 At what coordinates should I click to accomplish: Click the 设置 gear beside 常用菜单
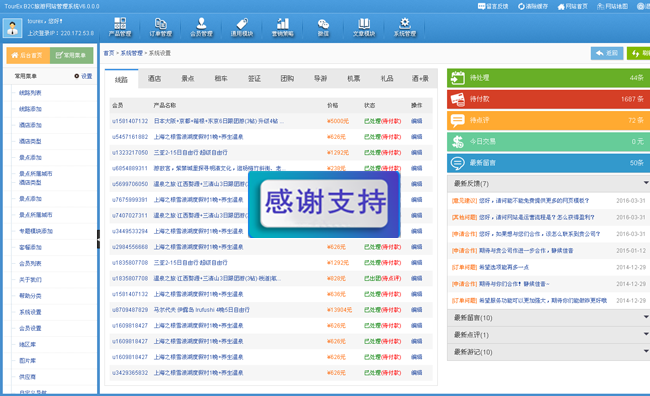[77, 76]
